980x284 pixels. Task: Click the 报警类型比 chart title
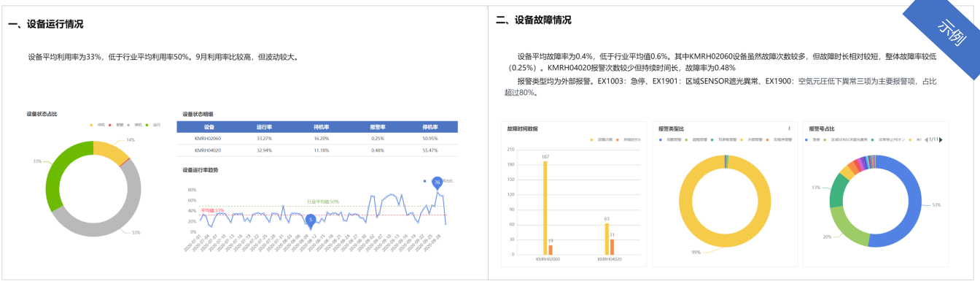[x=671, y=128]
